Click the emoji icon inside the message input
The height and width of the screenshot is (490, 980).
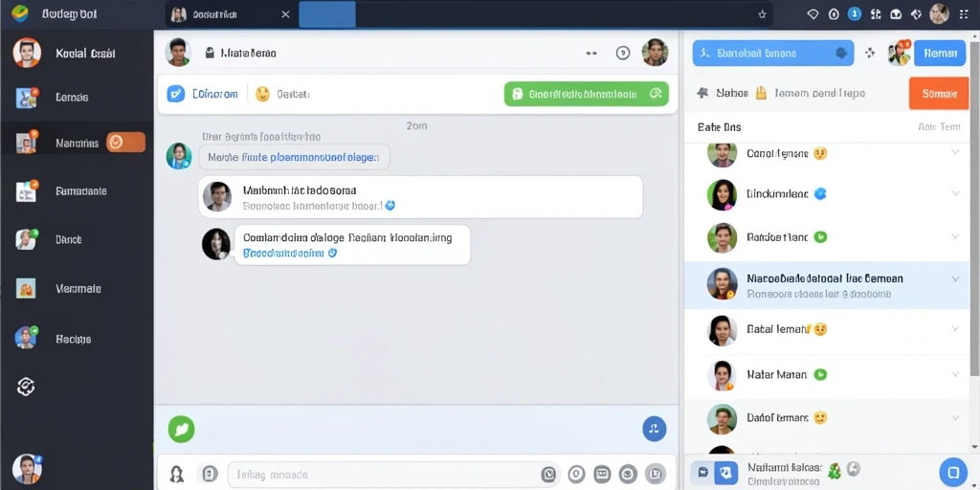coord(548,475)
